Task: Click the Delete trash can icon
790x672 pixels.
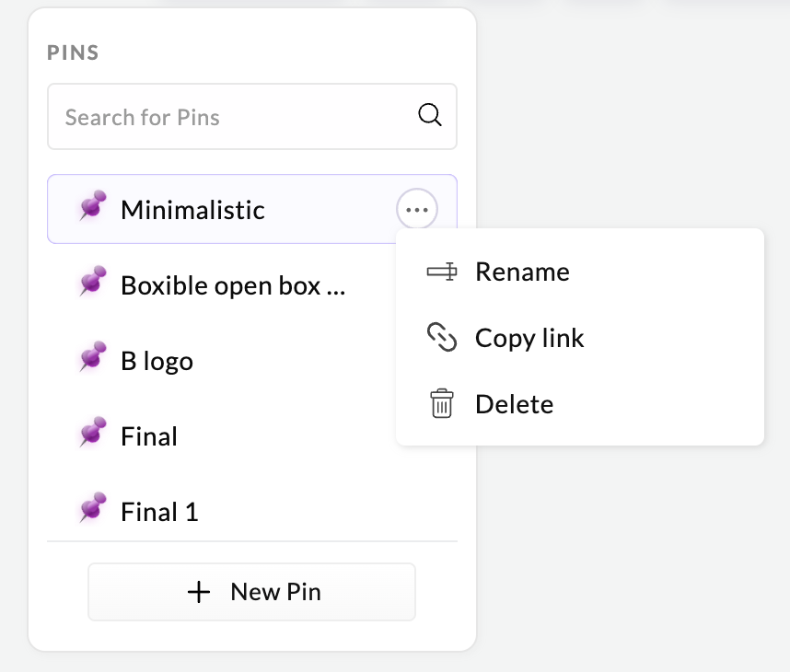Action: 442,403
